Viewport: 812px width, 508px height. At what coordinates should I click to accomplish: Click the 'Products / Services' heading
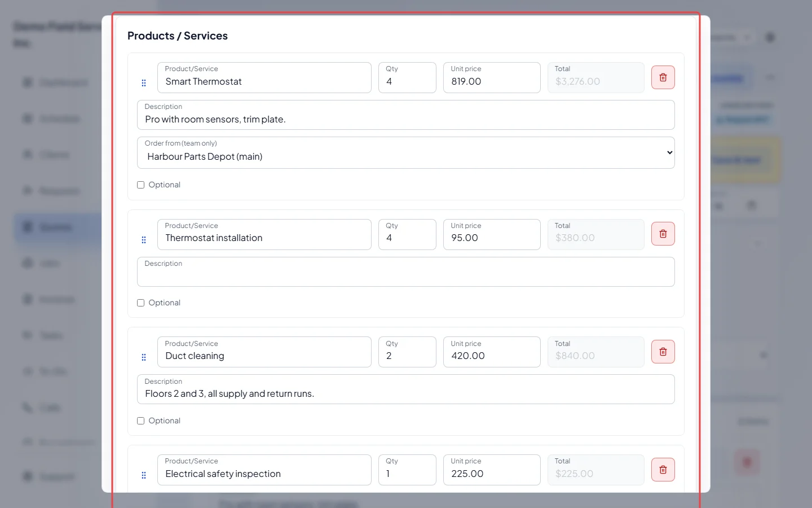pos(178,36)
